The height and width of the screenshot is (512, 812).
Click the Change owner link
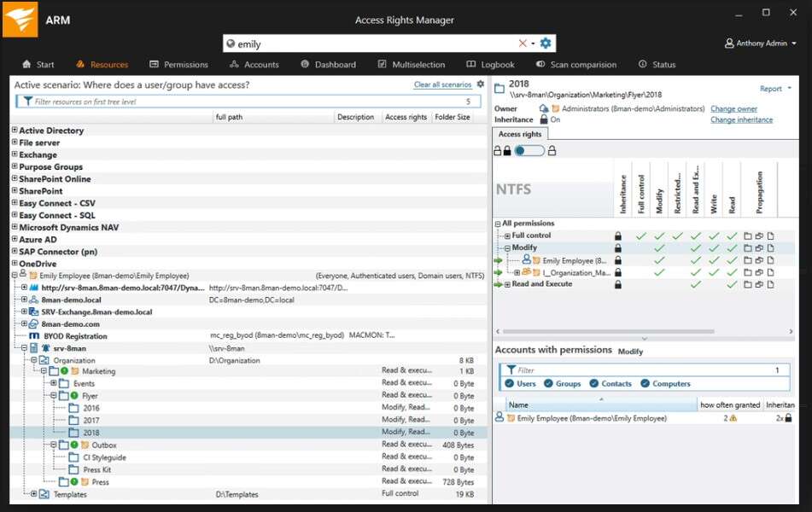click(733, 108)
